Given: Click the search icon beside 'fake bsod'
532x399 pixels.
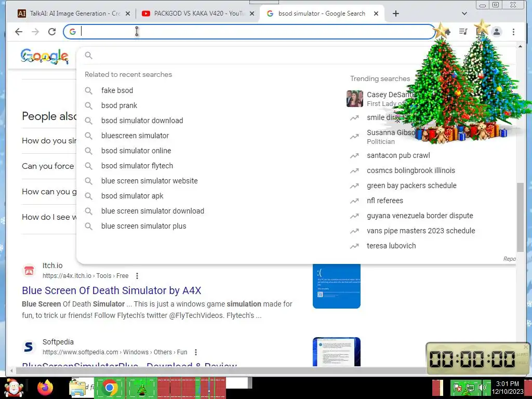Looking at the screenshot, I should point(88,90).
